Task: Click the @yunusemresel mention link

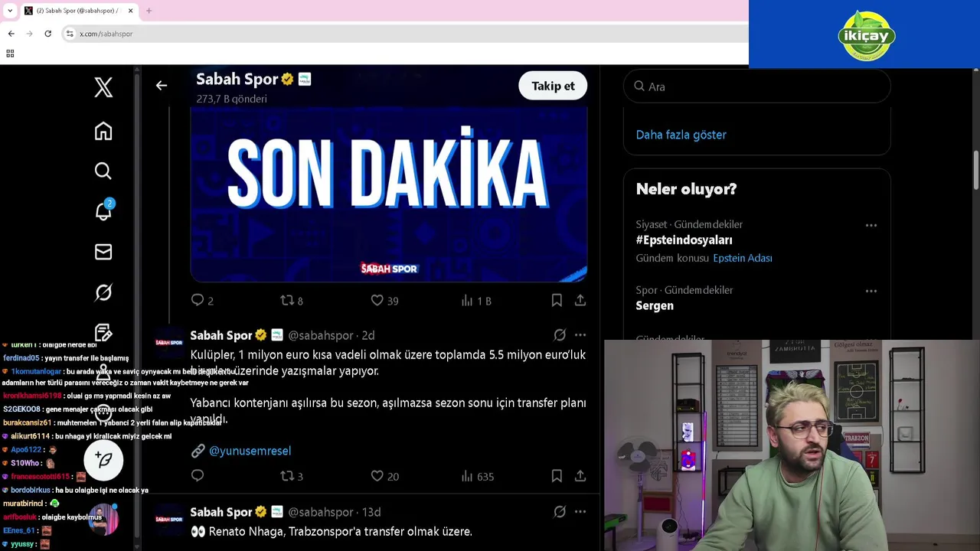Action: point(250,451)
